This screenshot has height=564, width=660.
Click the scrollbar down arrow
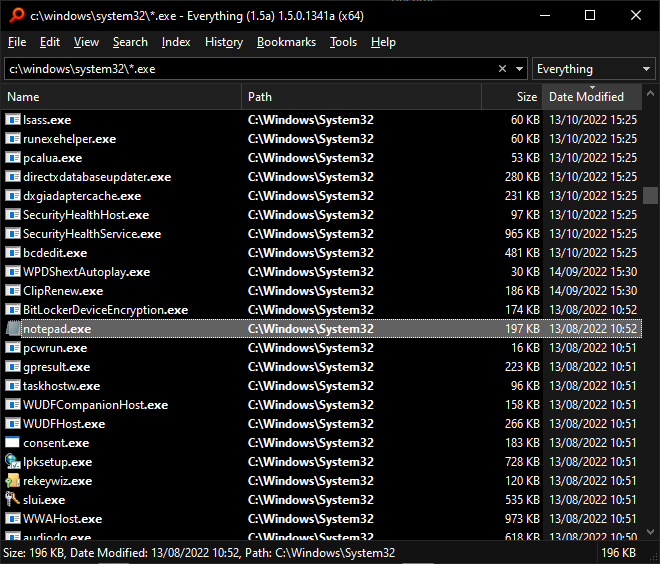click(650, 532)
